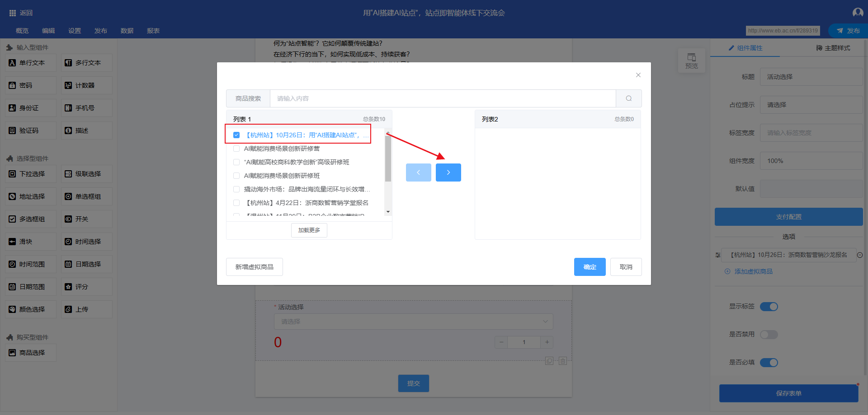Remove the option using minus circle icon
868x415 pixels.
[860, 255]
